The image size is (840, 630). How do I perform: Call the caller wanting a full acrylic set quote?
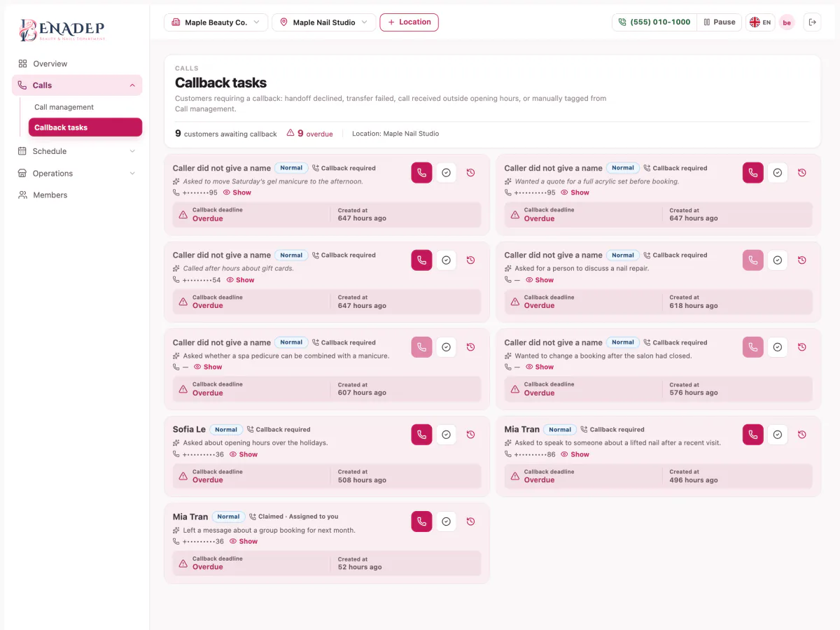coord(753,173)
